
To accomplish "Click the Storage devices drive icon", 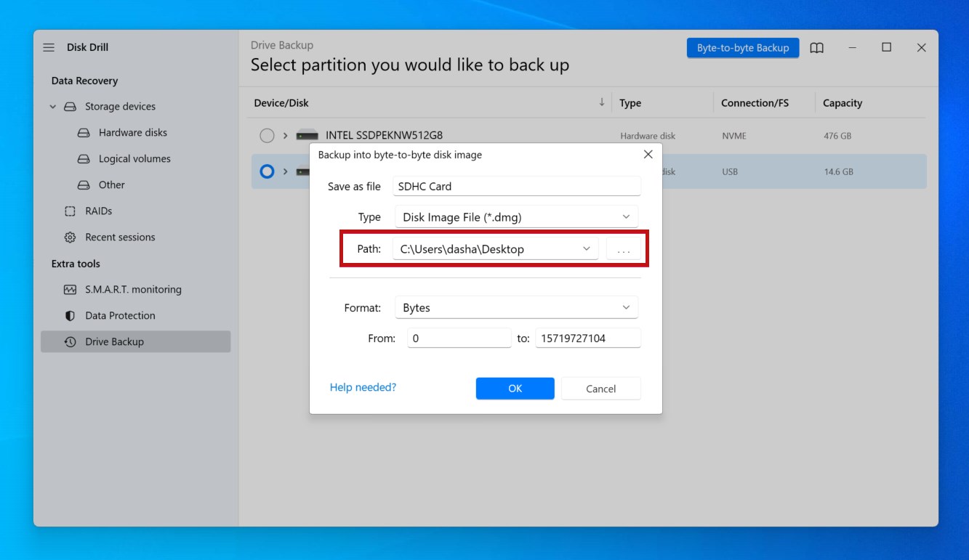I will tap(70, 107).
